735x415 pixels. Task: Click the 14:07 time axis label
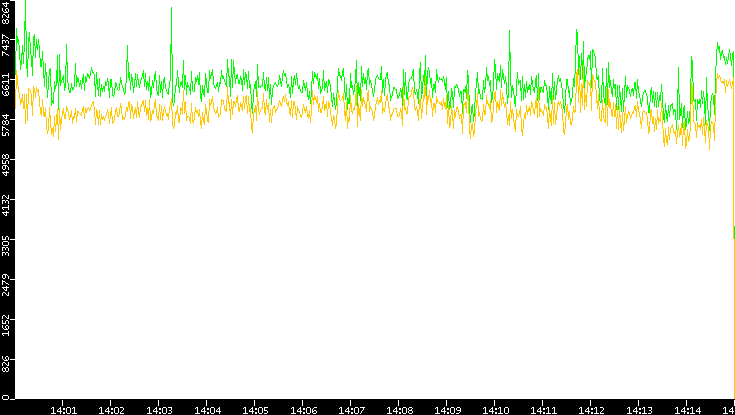pyautogui.click(x=351, y=410)
